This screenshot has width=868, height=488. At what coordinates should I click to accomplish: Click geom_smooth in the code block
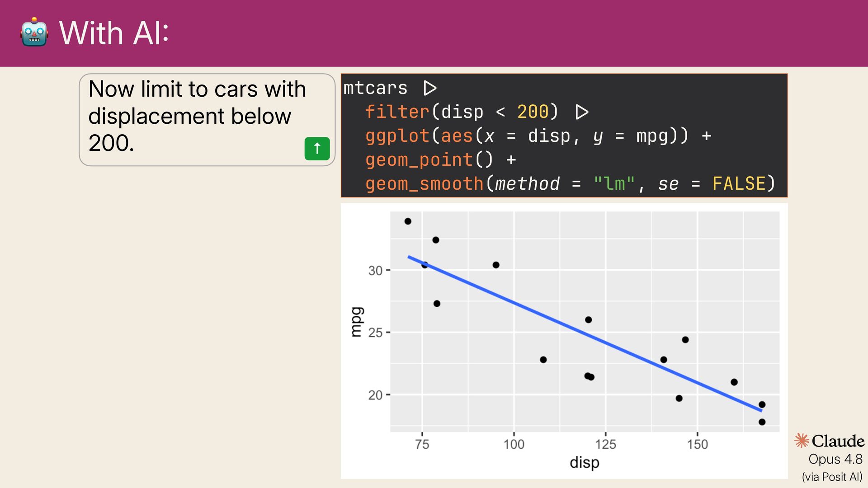[x=425, y=184]
